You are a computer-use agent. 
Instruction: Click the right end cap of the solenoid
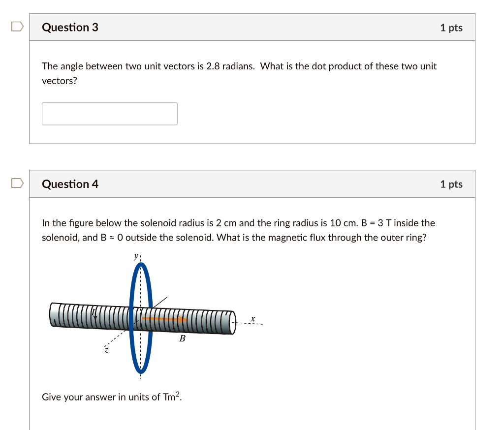231,322
